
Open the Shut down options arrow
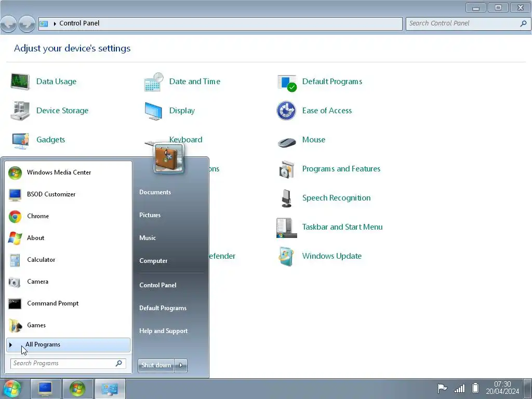click(181, 365)
